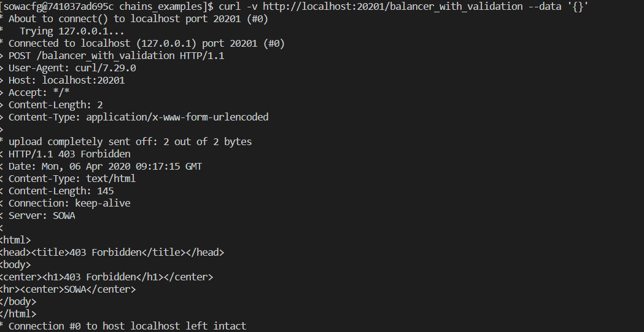Click the User-Agent: curl/7.29.0 header
Image resolution: width=644 pixels, height=332 pixels.
(72, 68)
